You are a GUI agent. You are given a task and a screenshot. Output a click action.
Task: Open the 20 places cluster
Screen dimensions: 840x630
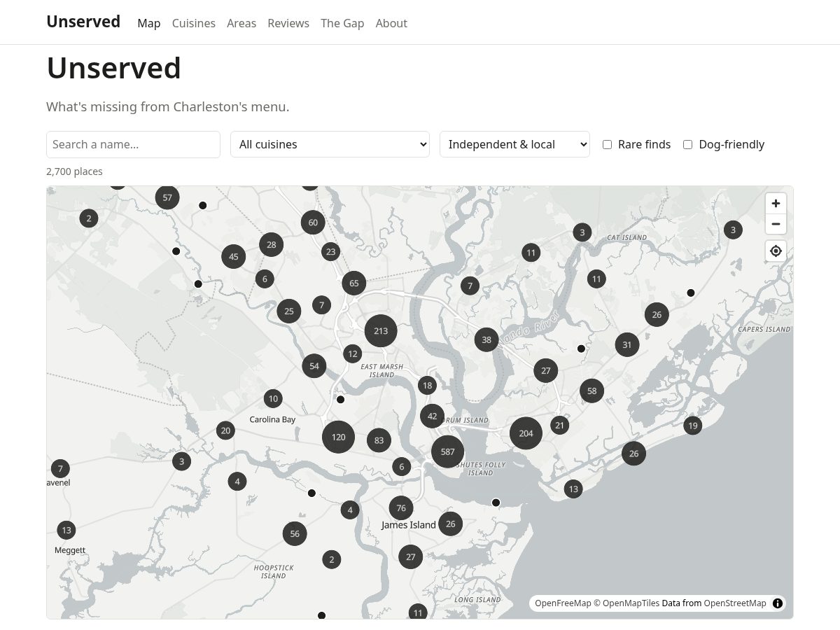click(225, 430)
